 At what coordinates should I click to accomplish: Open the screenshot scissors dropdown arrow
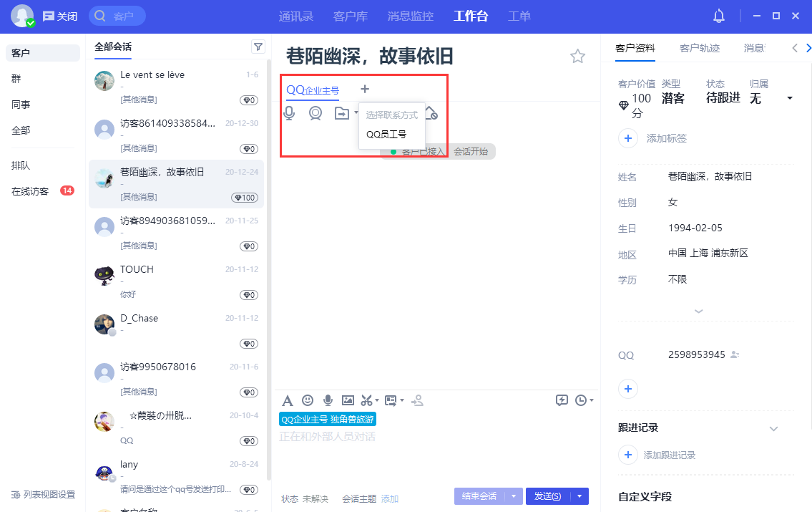[377, 400]
